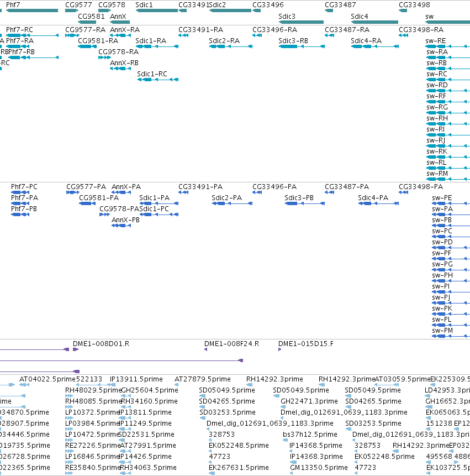This screenshot has height=476, width=470.
Task: Select transcript CG9581-RA
Action: [87, 46]
